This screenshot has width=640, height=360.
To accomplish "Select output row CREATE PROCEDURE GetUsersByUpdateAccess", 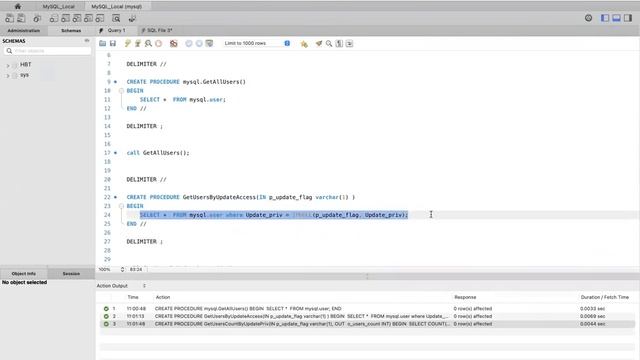I will [367, 316].
